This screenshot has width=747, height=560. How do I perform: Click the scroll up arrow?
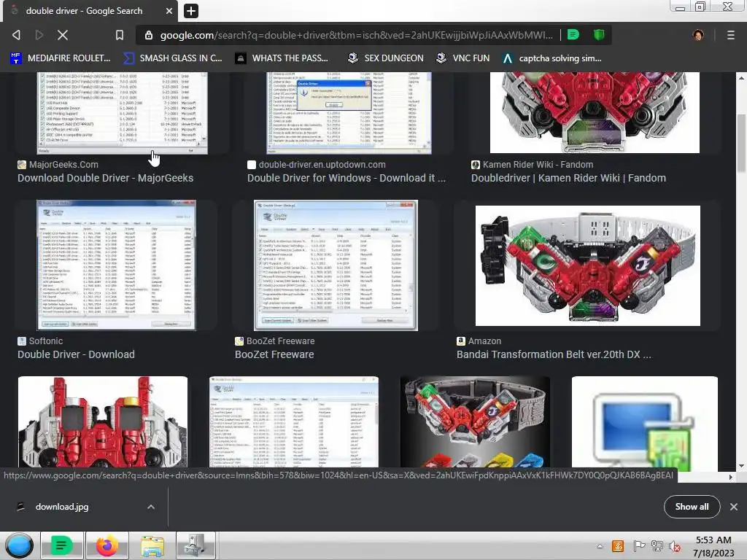[x=741, y=77]
